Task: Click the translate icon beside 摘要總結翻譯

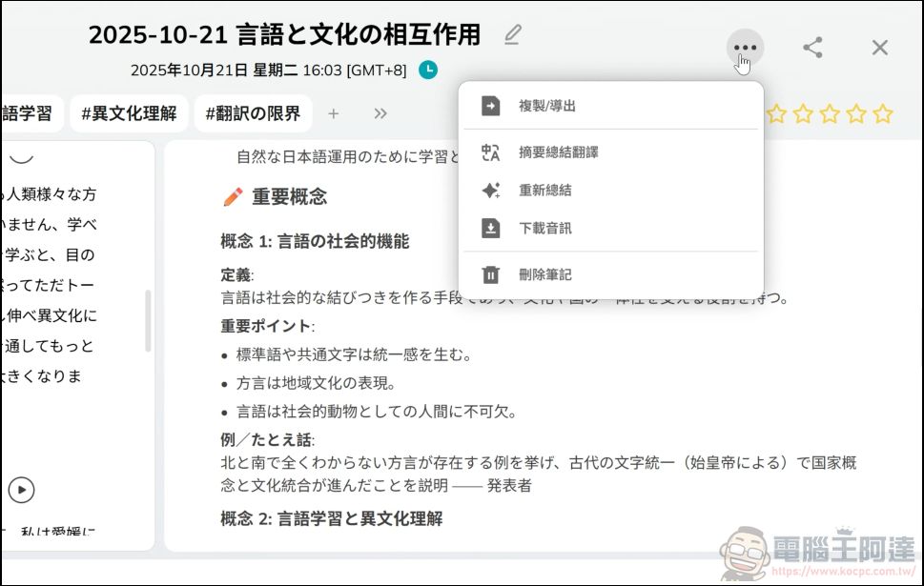Action: 489,150
